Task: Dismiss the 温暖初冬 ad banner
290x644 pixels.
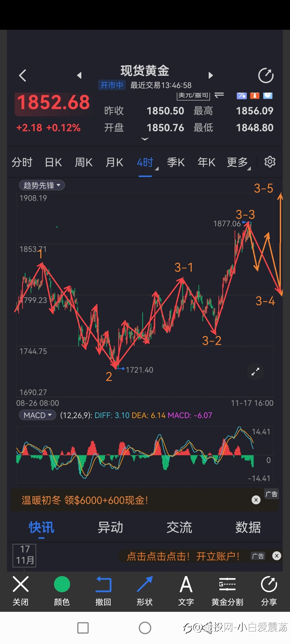Action: [x=256, y=500]
